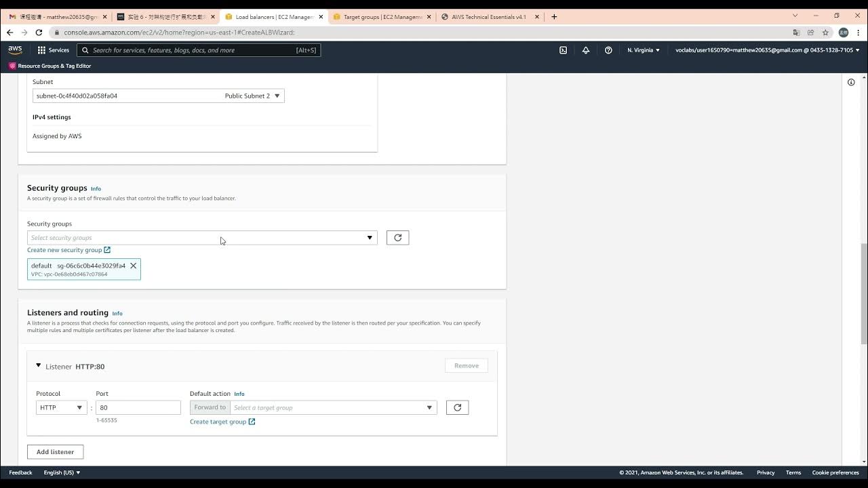
Task: Switch to AWS Technical Essentials v4.1 tab
Action: coord(490,17)
